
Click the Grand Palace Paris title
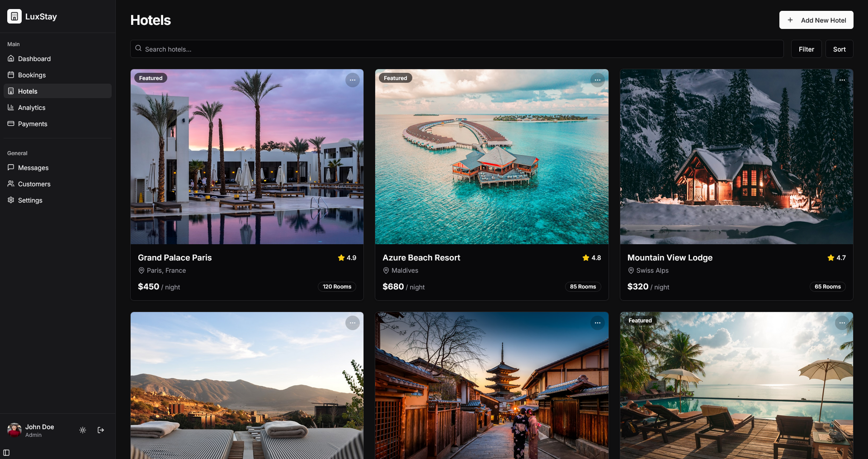pyautogui.click(x=175, y=258)
